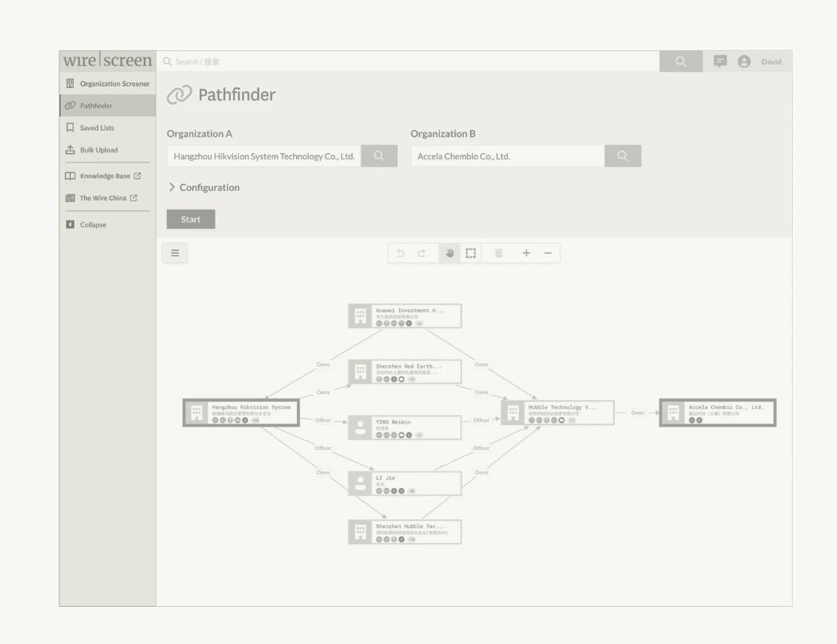Click the David username
The height and width of the screenshot is (644, 837).
[770, 62]
